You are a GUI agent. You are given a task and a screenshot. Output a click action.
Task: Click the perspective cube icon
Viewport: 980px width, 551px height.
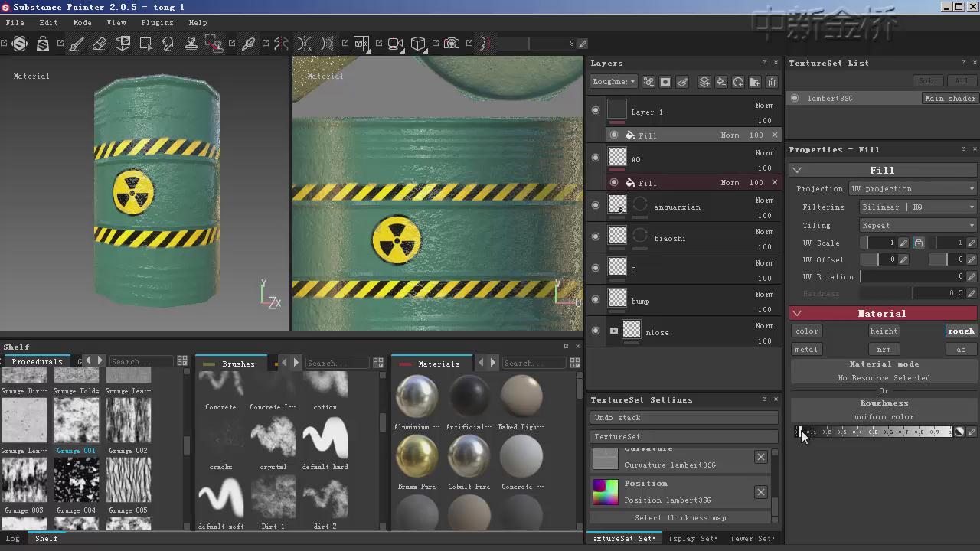coord(418,44)
